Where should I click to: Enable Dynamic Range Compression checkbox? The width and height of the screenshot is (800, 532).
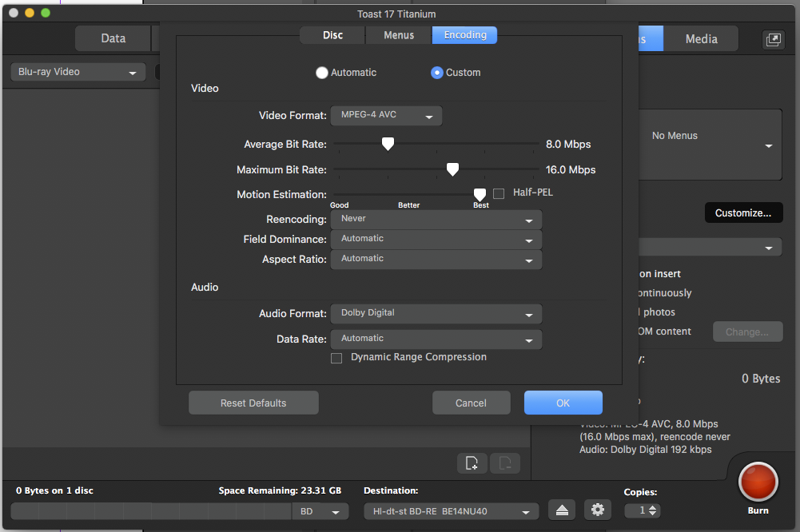336,358
